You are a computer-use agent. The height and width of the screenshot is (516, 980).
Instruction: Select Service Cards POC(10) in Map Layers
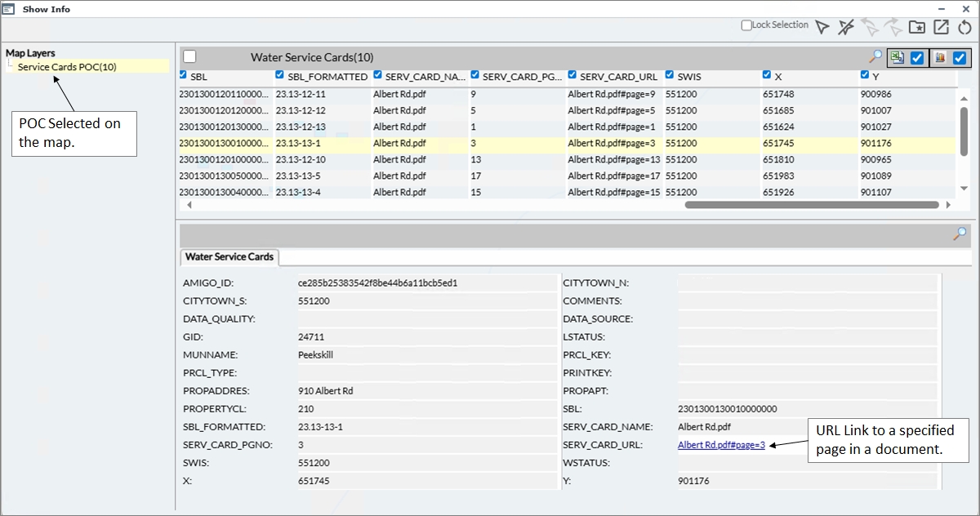(x=67, y=67)
